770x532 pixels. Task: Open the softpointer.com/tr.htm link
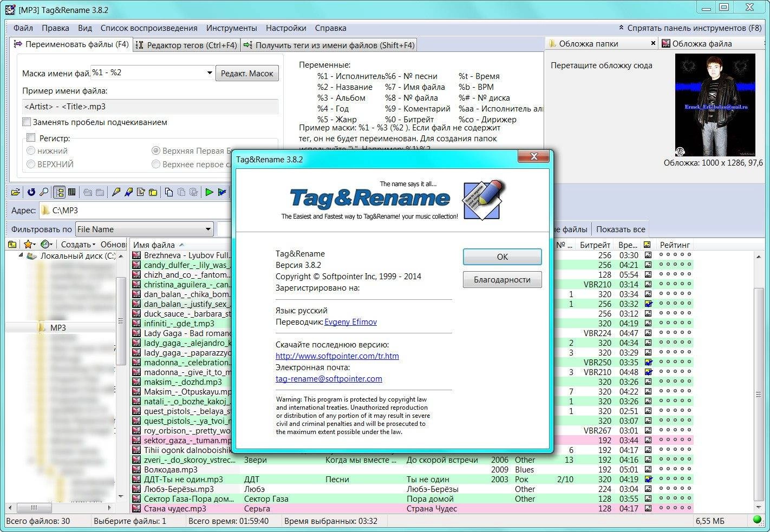tap(337, 356)
